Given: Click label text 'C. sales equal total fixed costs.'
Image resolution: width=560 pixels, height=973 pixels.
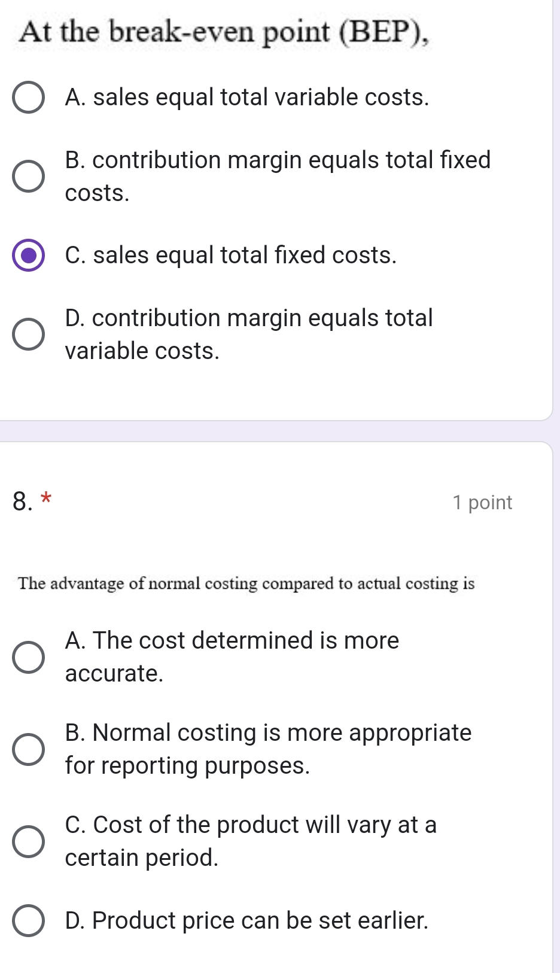Looking at the screenshot, I should click(x=230, y=256).
